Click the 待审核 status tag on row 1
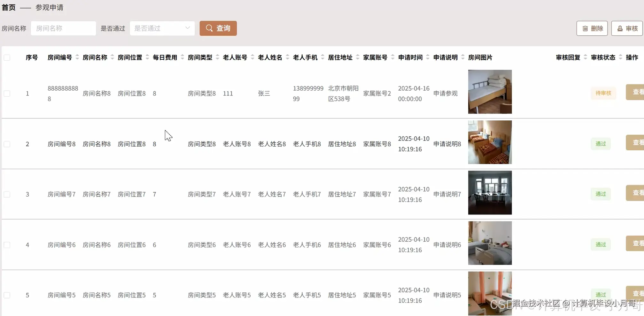644x316 pixels. pos(603,93)
